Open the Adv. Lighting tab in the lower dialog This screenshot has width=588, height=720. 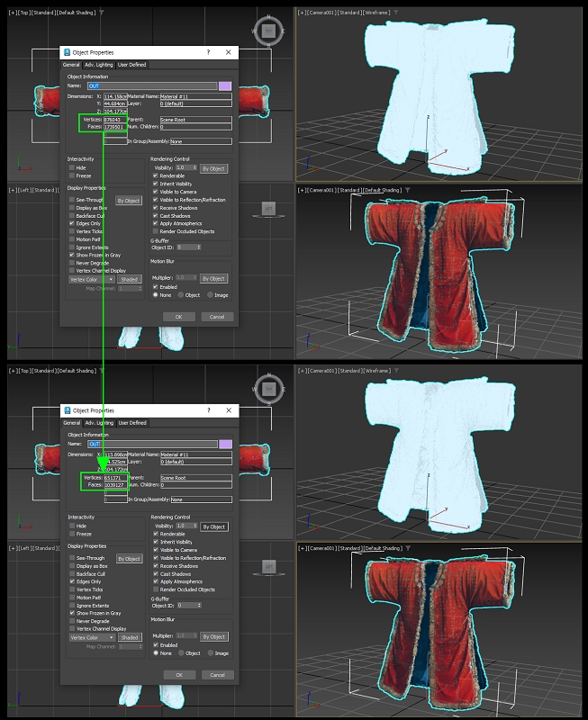click(99, 423)
